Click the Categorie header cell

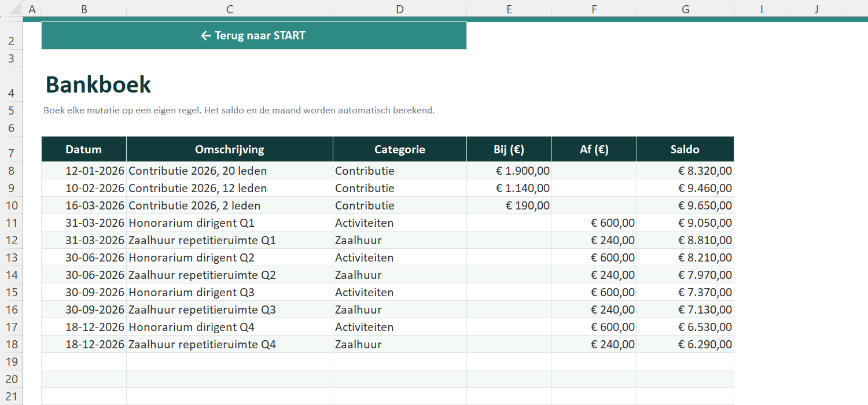tap(400, 149)
